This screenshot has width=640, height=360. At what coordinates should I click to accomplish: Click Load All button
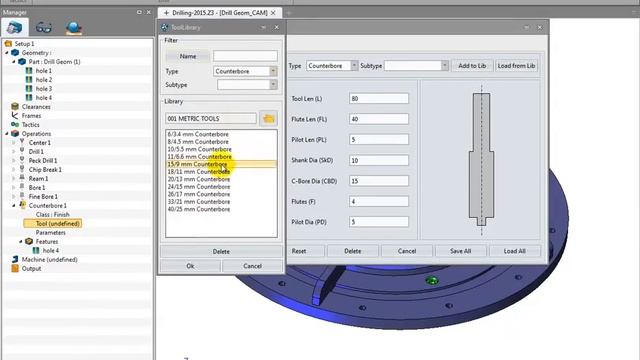pyautogui.click(x=514, y=251)
